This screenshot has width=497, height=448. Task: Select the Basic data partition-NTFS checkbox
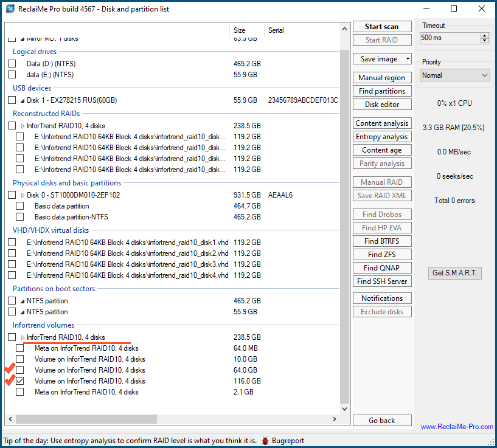pyautogui.click(x=19, y=217)
